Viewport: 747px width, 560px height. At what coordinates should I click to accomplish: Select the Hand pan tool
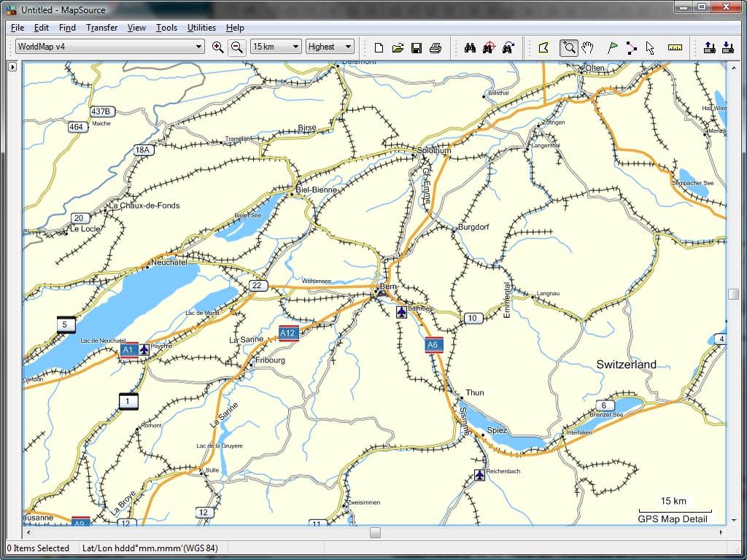pyautogui.click(x=587, y=47)
